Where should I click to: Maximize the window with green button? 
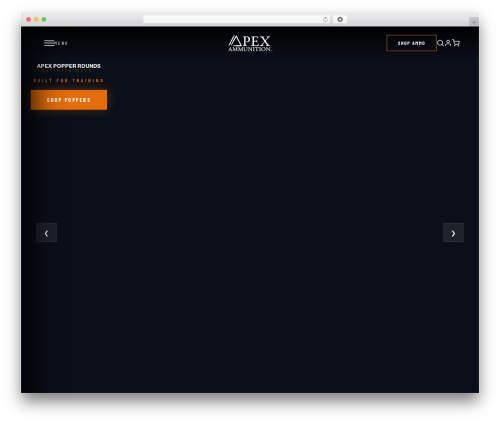pyautogui.click(x=44, y=19)
